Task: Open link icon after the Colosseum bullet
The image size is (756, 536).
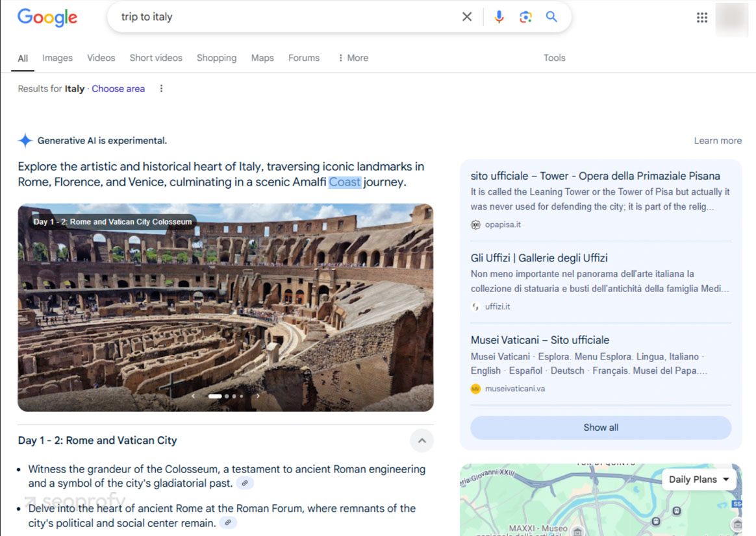Action: point(245,483)
